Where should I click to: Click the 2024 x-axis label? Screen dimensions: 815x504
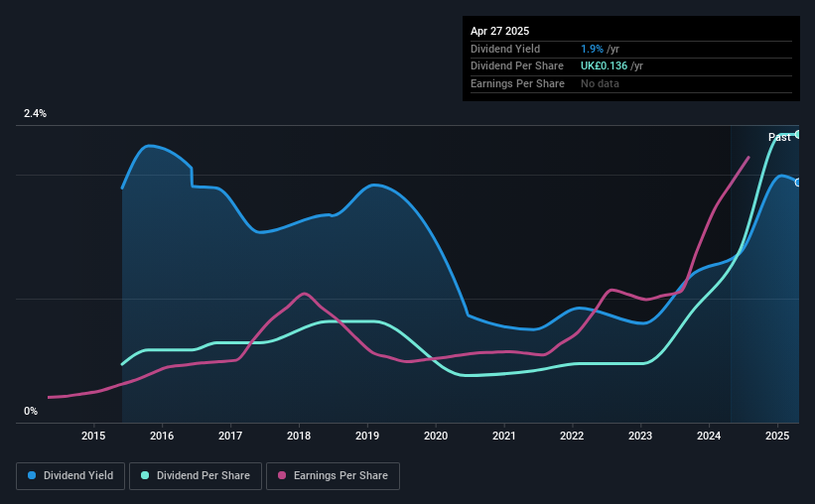click(x=709, y=436)
